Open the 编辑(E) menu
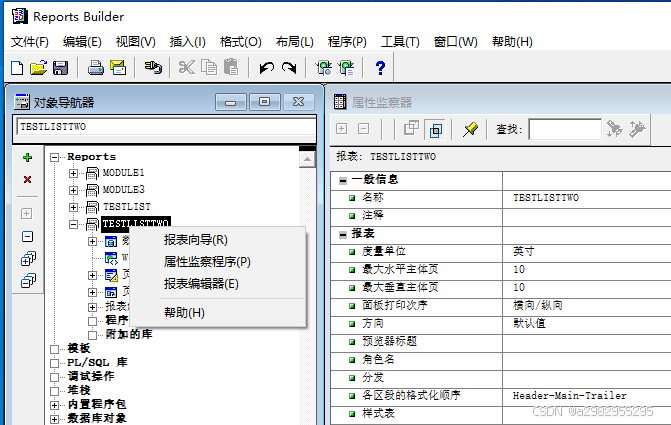The image size is (671, 425). tap(82, 42)
